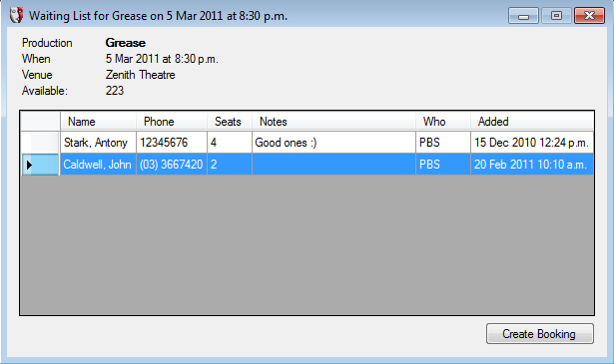Click the application mask icon in title bar
This screenshot has width=614, height=364.
(x=16, y=15)
